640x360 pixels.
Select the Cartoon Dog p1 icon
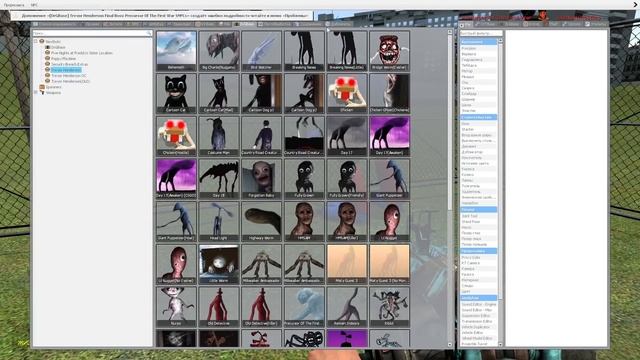(262, 93)
